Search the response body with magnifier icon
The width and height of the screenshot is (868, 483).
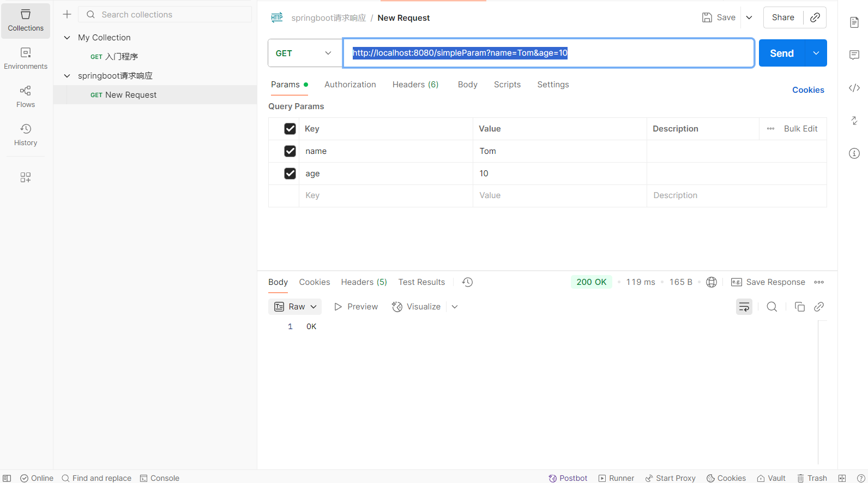(x=772, y=307)
